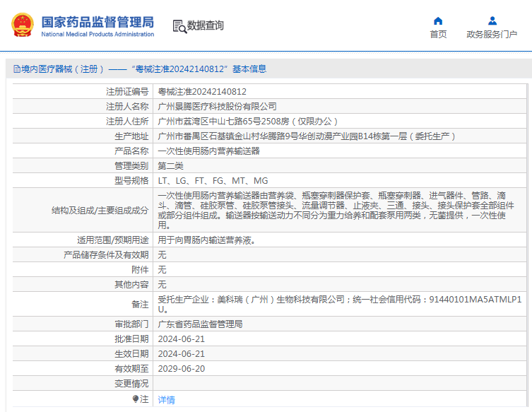Click the national emblem logo
This screenshot has width=532, height=412.
tap(23, 25)
